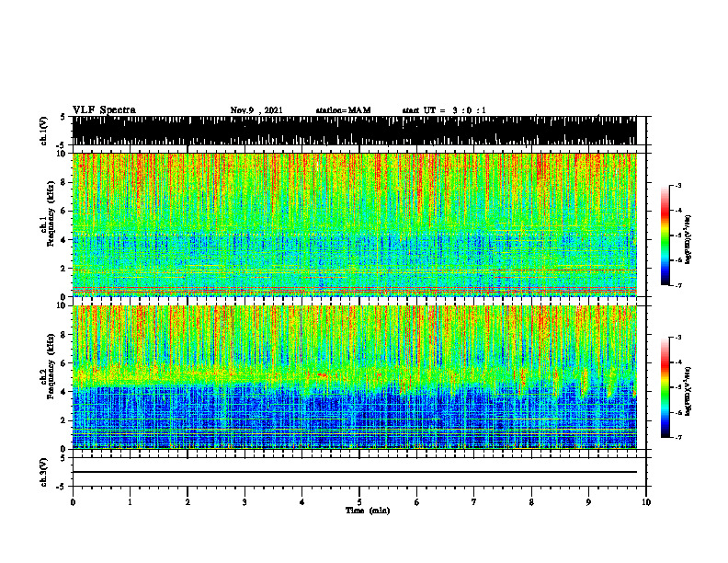Click time axis tick label "0"
Screen dimensions: 728x563
tap(73, 502)
